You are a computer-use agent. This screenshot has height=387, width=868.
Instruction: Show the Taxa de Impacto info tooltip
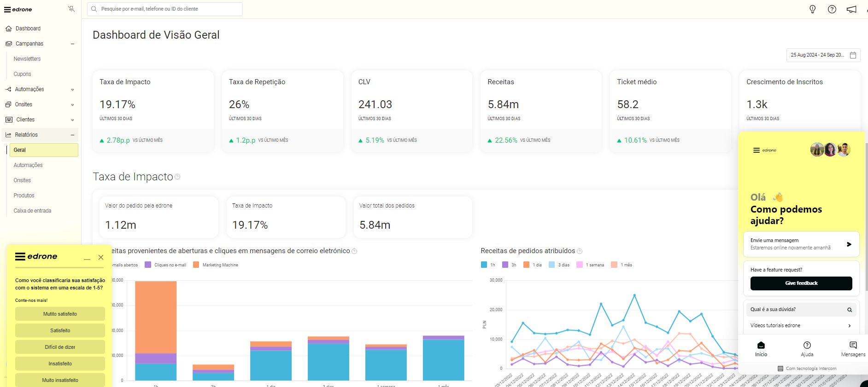tap(177, 177)
